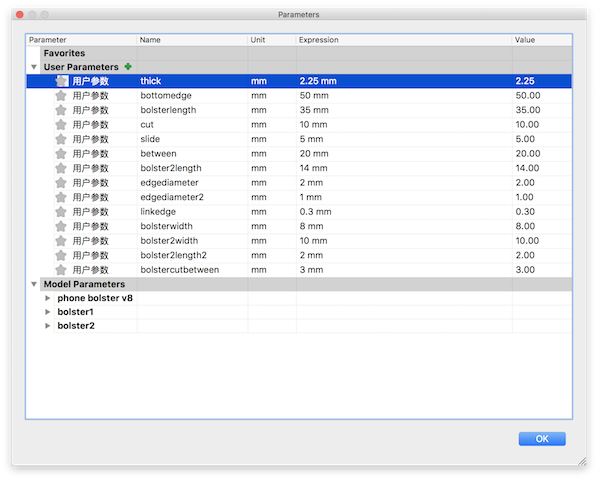Screen dimensions: 598x480
Task: Edit expression 2.25 mm of thick
Action: [318, 81]
